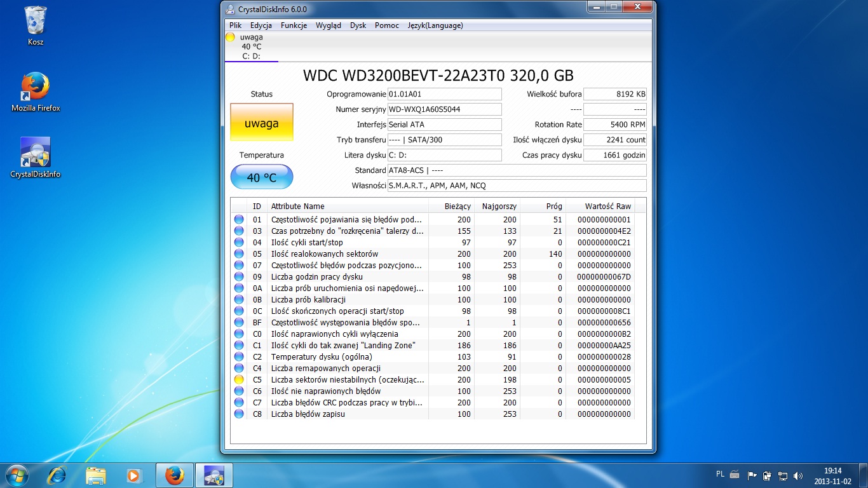Click the Attribute Name column header
The image size is (868, 488).
348,206
